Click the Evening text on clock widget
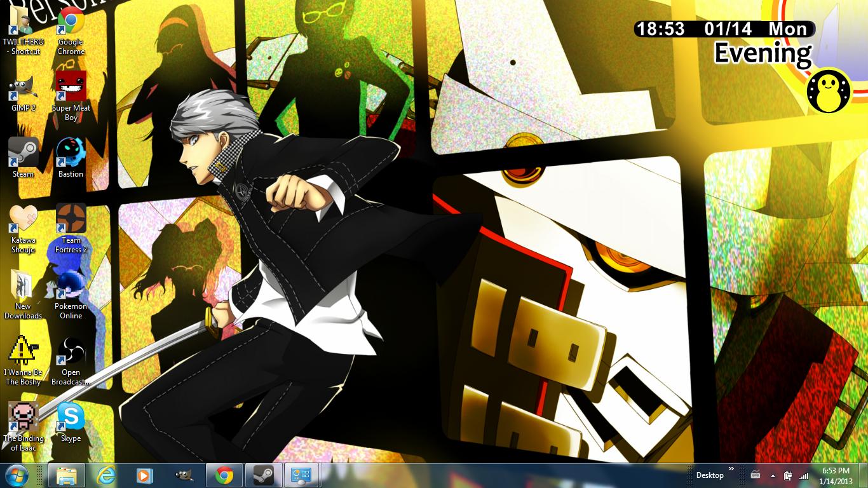The height and width of the screenshot is (488, 868). click(x=763, y=53)
